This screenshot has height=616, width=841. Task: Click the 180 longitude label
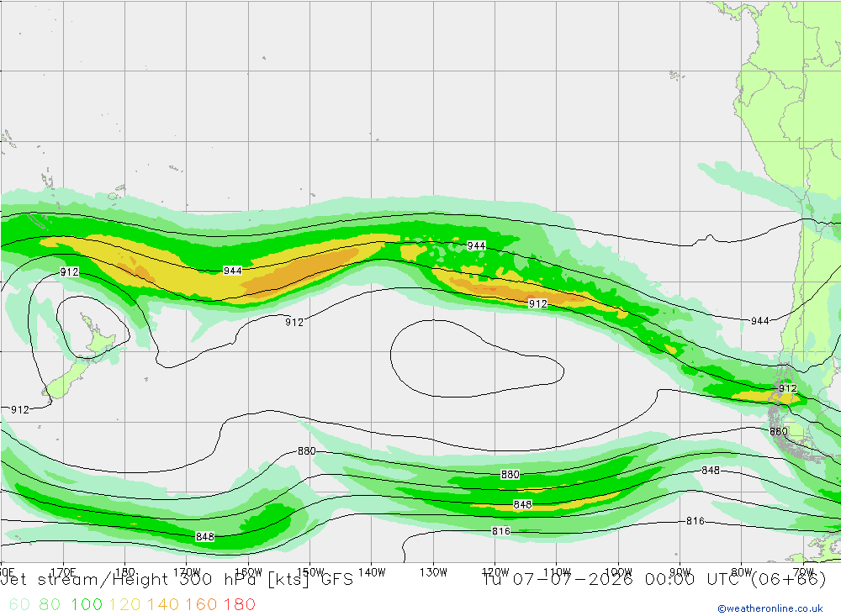125,572
